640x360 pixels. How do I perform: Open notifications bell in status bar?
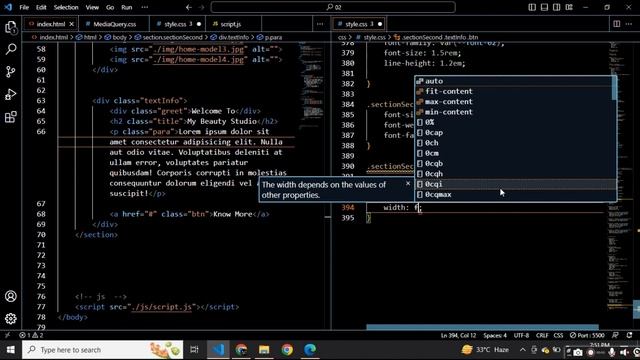tap(629, 335)
